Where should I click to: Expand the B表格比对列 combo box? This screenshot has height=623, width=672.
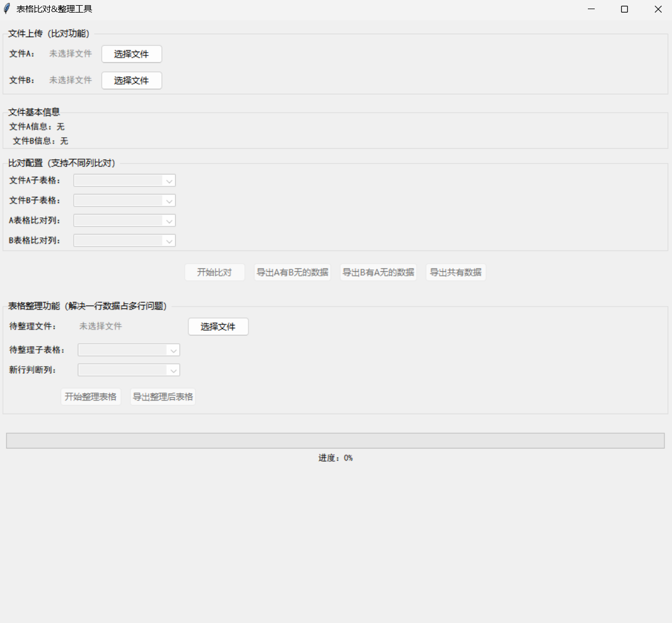tap(125, 240)
